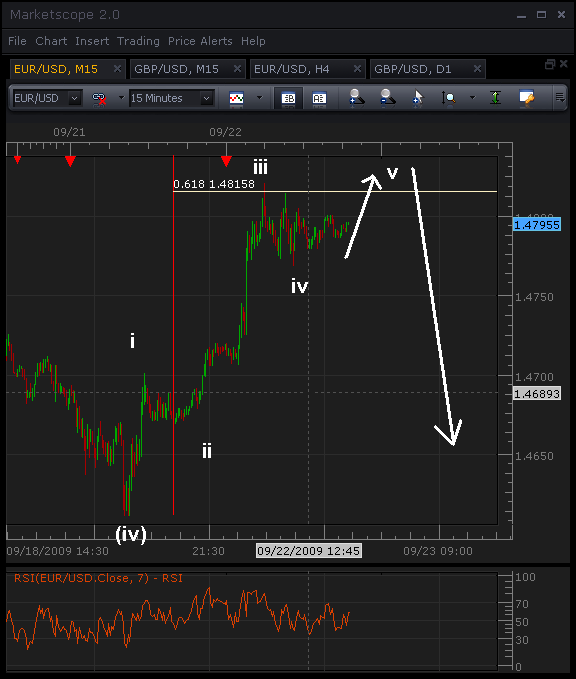Click the chart style candlestick icon
This screenshot has height=679, width=576.
[236, 98]
